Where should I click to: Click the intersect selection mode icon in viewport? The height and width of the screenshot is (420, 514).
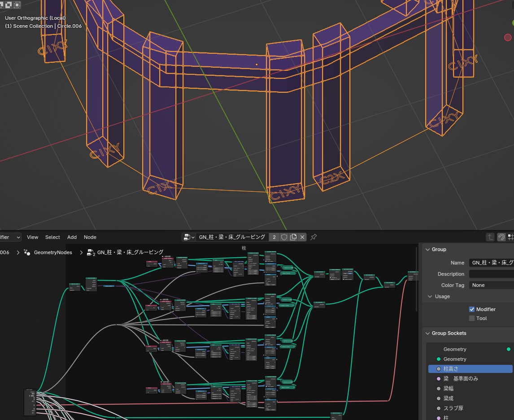(17, 5)
